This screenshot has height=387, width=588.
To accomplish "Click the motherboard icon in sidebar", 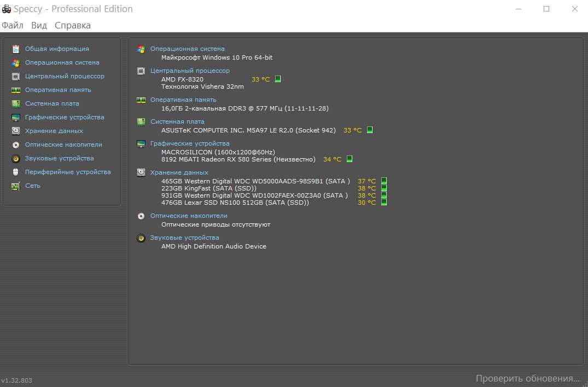I will 16,103.
